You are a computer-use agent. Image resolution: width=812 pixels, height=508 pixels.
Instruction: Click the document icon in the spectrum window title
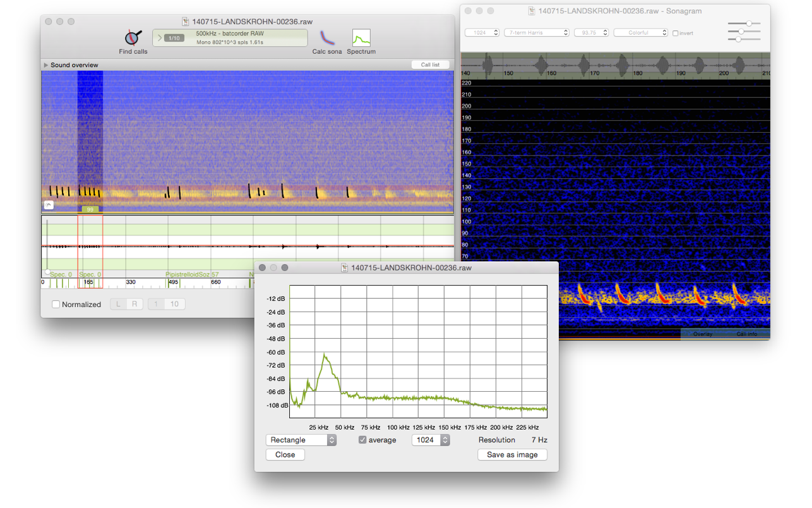[x=345, y=268]
